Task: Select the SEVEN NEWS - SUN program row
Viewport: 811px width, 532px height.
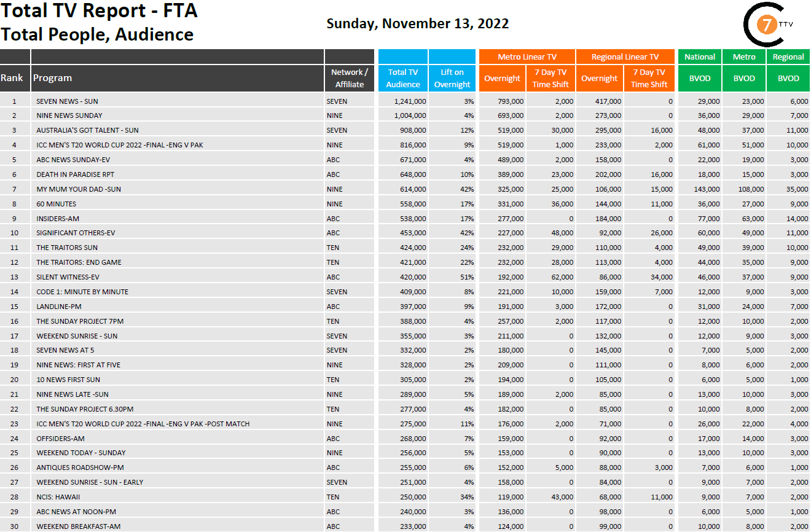Action: tap(67, 101)
